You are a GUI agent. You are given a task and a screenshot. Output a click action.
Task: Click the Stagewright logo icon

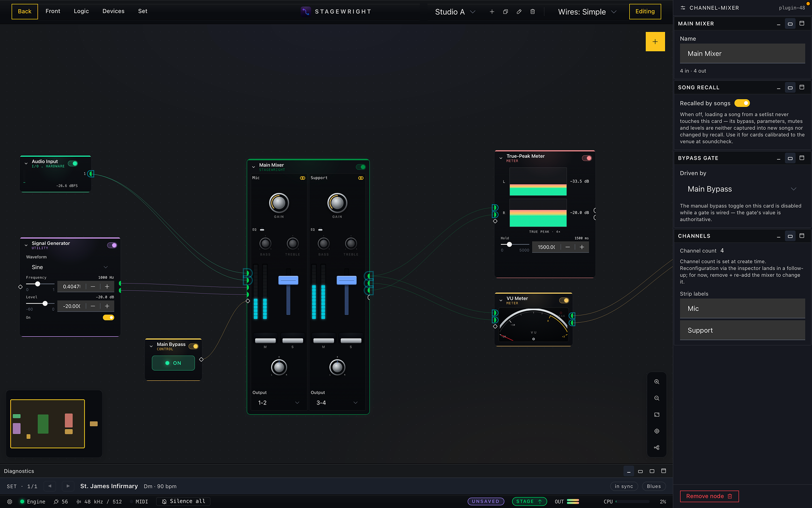click(x=305, y=11)
